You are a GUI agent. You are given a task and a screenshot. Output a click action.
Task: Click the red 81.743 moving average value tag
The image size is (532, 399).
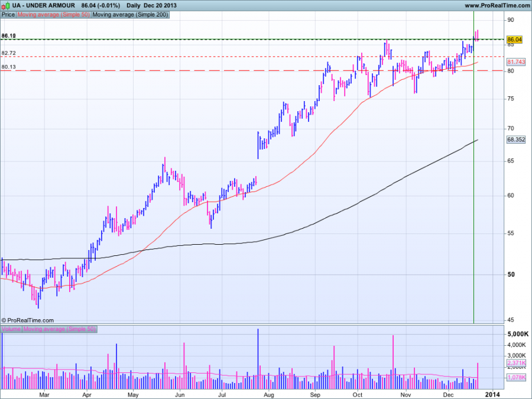(515, 61)
